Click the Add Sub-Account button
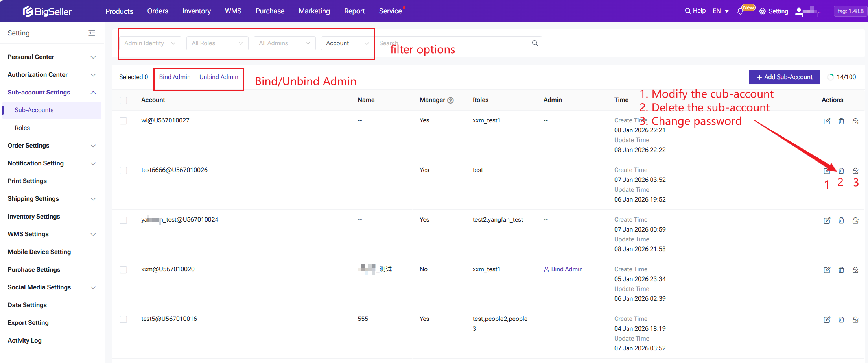This screenshot has width=868, height=363. 784,77
